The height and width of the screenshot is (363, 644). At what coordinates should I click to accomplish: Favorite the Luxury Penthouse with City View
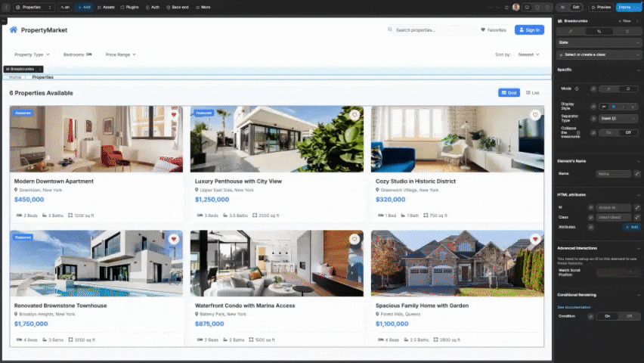tap(355, 115)
